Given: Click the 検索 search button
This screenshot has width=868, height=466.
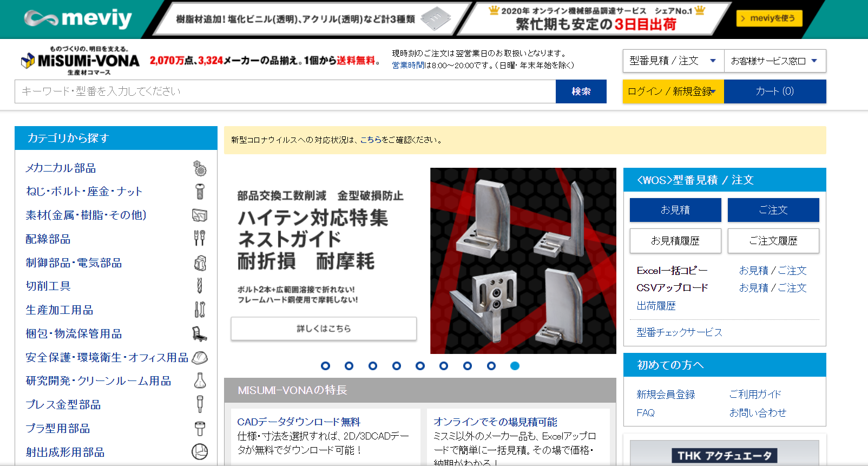Looking at the screenshot, I should pos(581,91).
